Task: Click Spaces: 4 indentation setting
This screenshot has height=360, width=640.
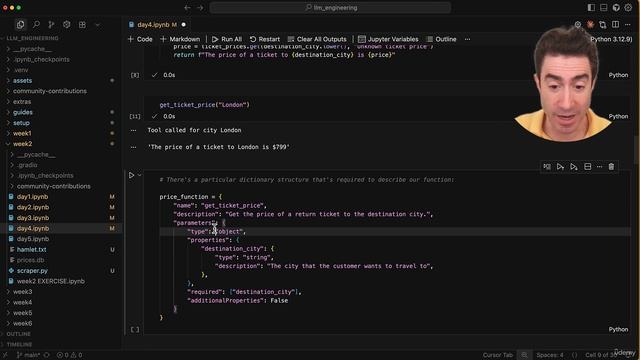Action: (550, 355)
